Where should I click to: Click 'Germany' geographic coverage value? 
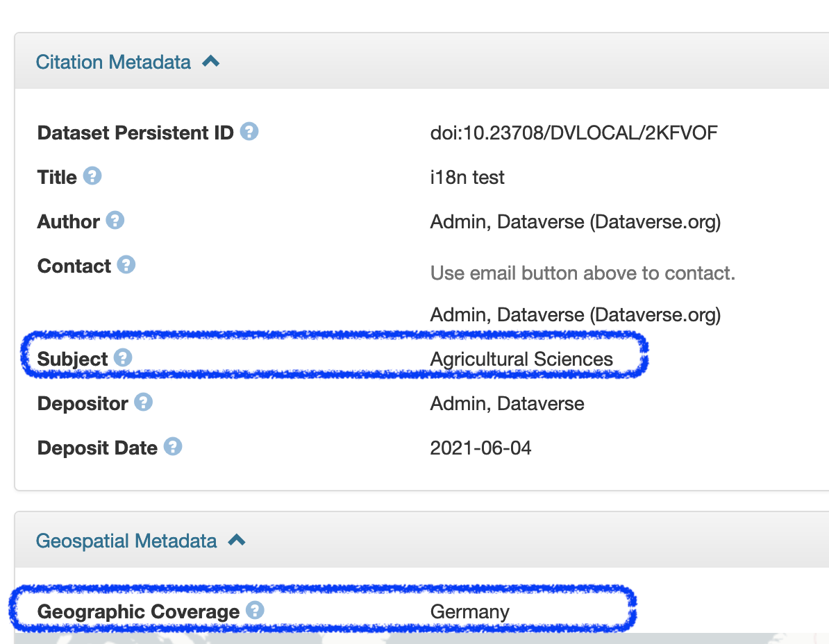[x=469, y=612]
